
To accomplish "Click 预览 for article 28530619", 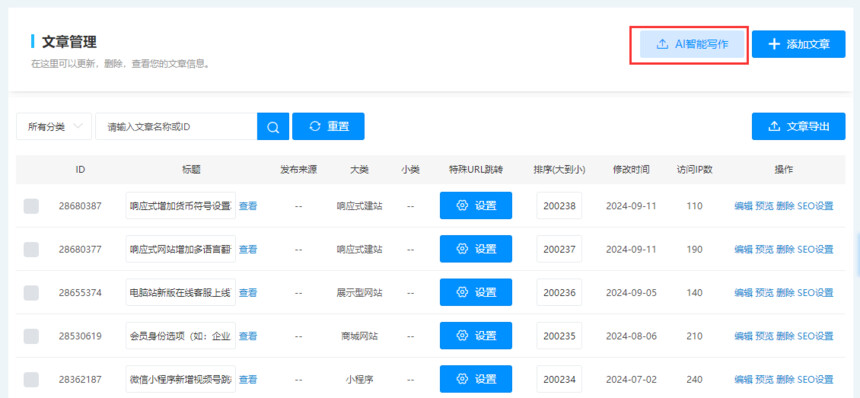I will pos(764,336).
